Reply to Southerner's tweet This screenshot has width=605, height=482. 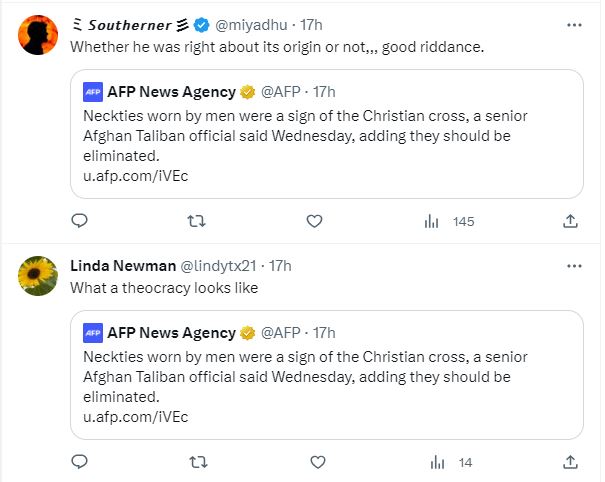tap(81, 221)
